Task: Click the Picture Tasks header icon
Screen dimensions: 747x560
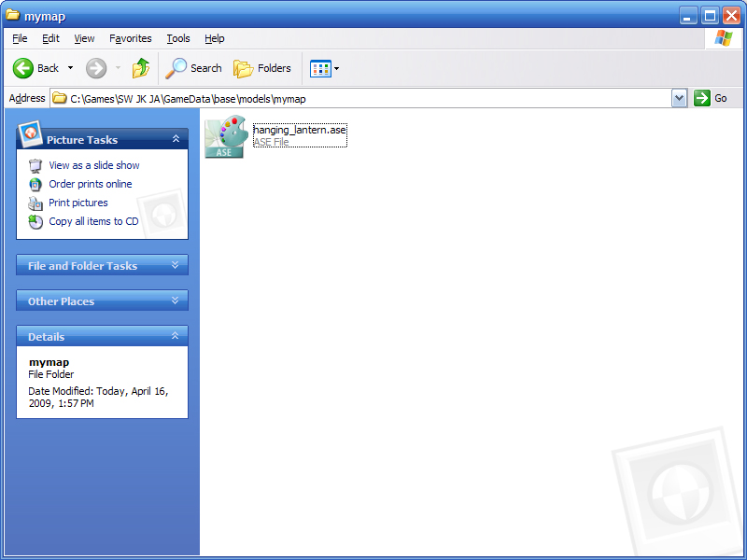Action: (x=30, y=133)
